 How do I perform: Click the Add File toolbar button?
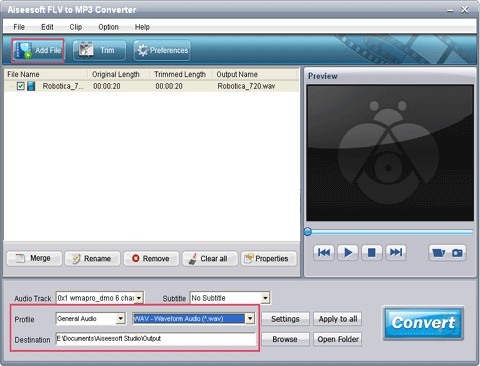(x=38, y=50)
